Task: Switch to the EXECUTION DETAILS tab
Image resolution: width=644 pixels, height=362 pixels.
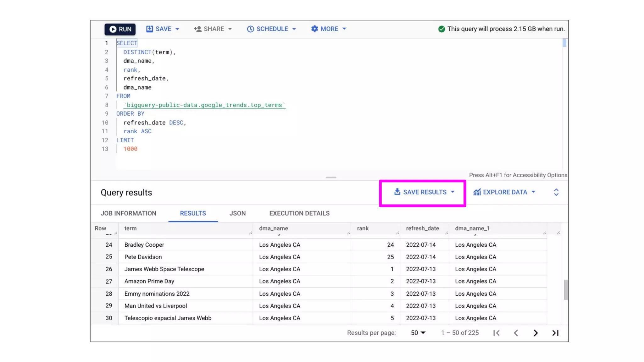Action: click(x=299, y=213)
